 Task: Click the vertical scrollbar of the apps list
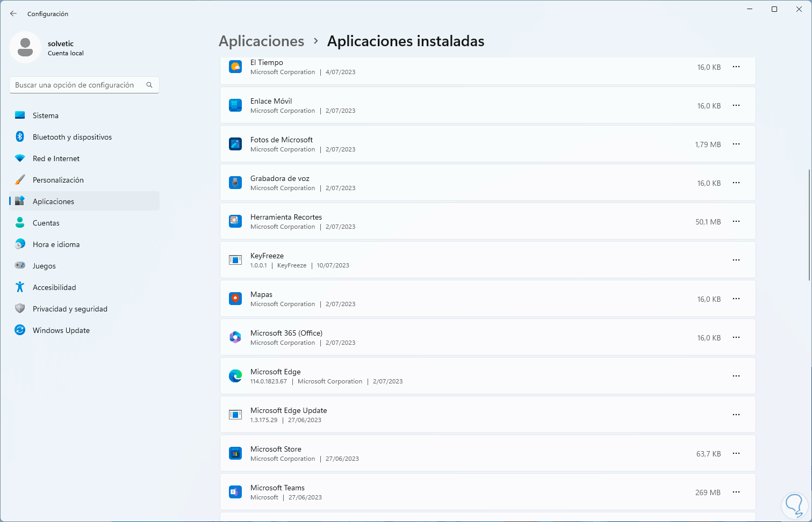coord(809,224)
